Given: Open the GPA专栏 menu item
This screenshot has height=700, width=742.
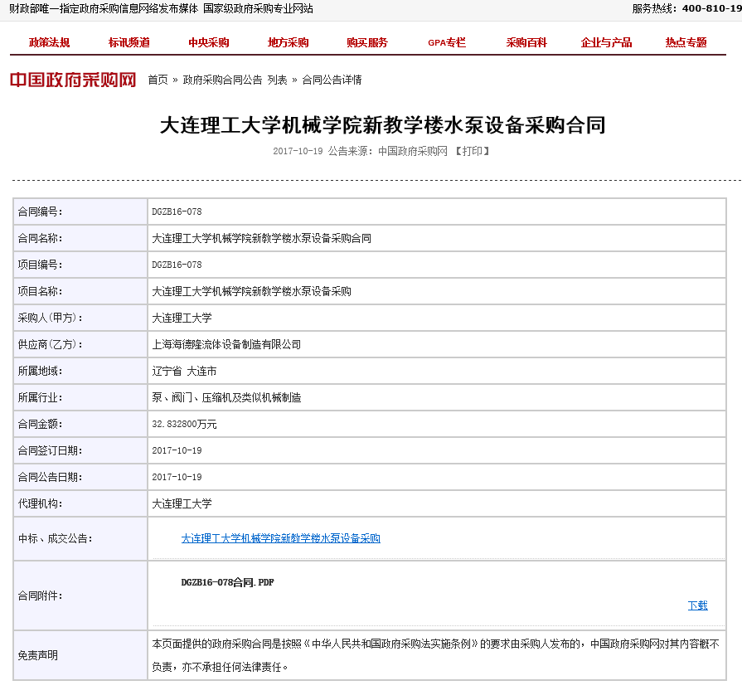Looking at the screenshot, I should coord(447,43).
